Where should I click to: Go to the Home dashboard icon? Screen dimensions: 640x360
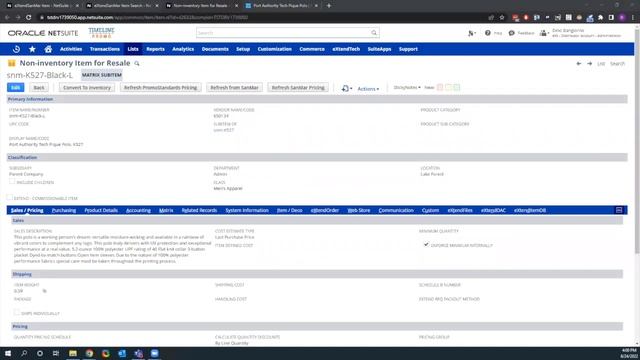[48, 49]
